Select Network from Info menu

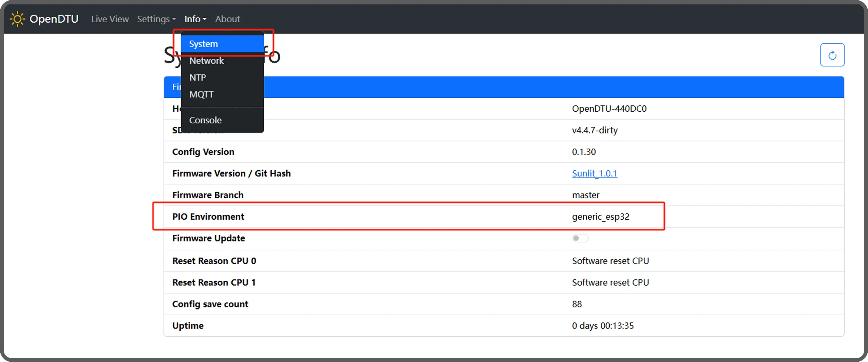tap(206, 61)
